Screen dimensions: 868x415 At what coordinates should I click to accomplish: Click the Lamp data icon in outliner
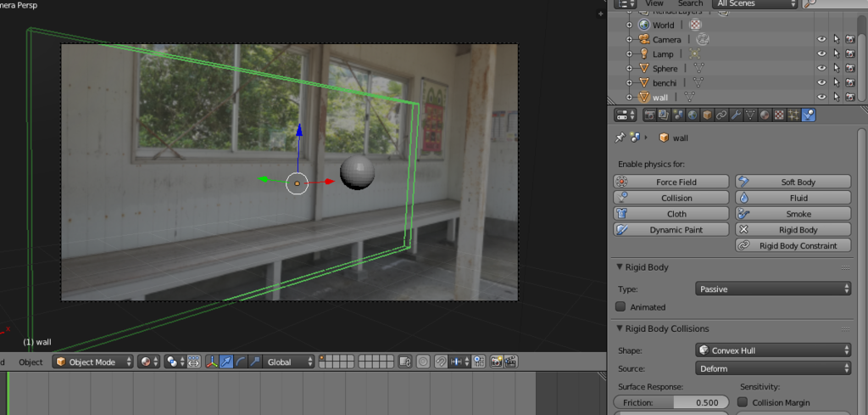(x=695, y=53)
